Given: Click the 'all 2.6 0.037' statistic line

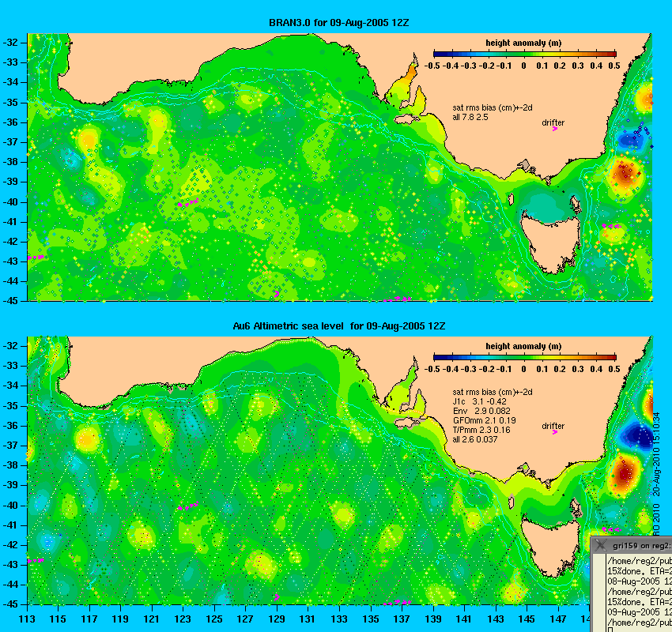Looking at the screenshot, I should [475, 439].
